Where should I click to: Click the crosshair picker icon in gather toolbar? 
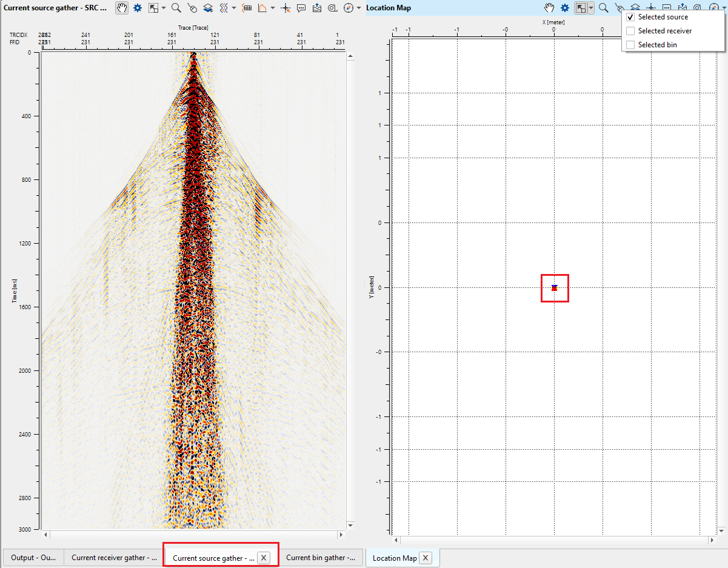[286, 8]
